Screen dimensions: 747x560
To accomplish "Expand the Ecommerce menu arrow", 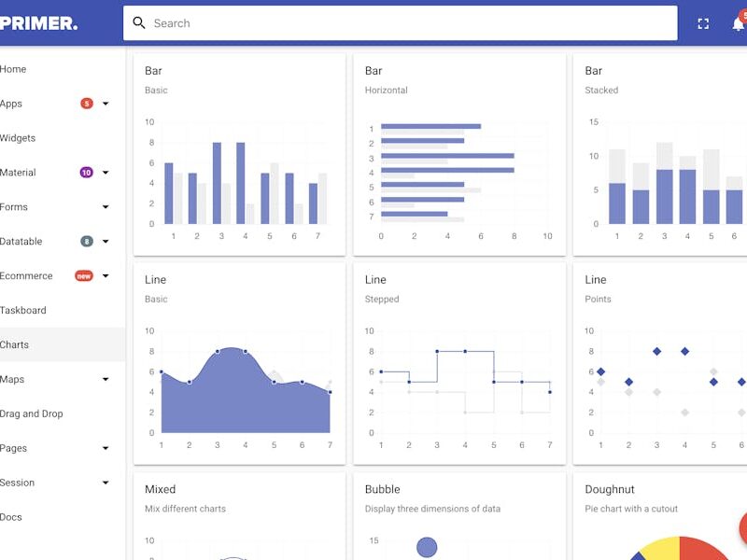I will (106, 275).
